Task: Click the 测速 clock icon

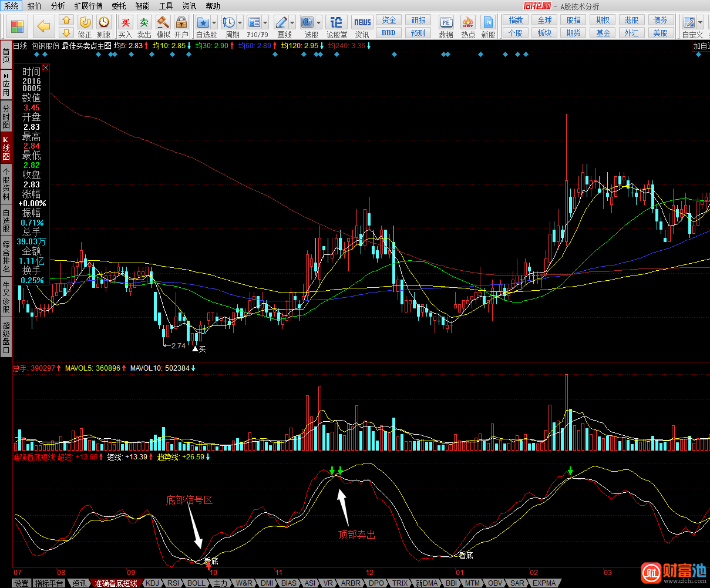Action: point(104,22)
